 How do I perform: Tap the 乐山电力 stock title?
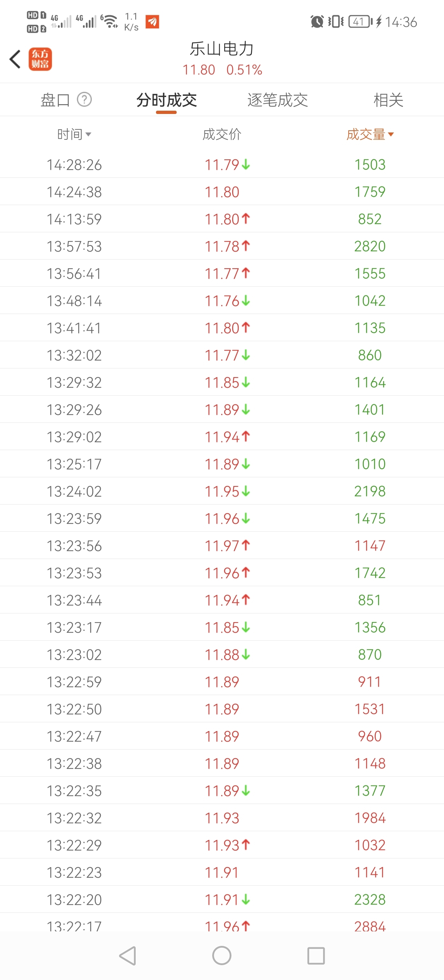[x=222, y=49]
